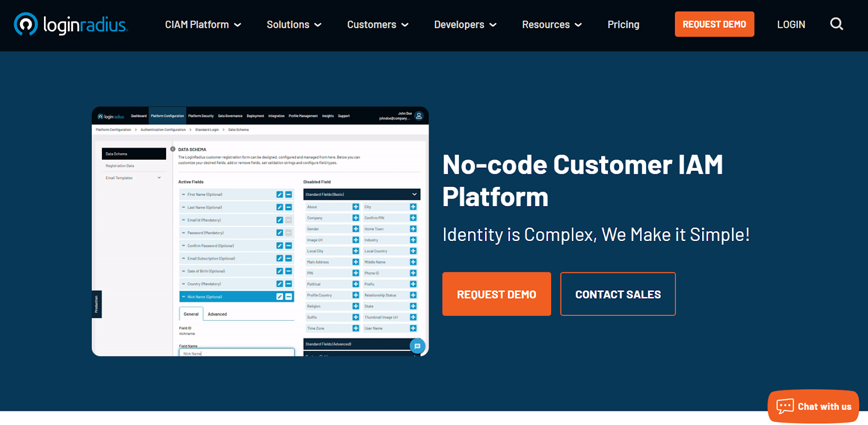This screenshot has width=868, height=425.
Task: Click the LOGIN link in the header
Action: click(791, 24)
